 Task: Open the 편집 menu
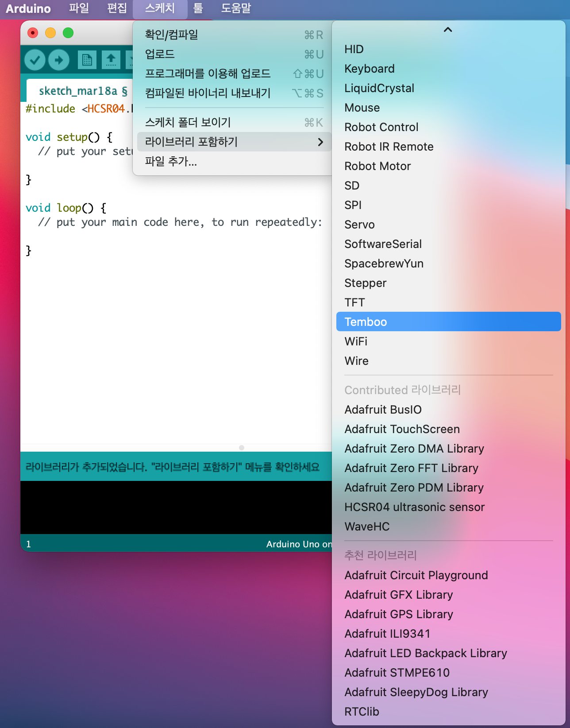pos(117,8)
